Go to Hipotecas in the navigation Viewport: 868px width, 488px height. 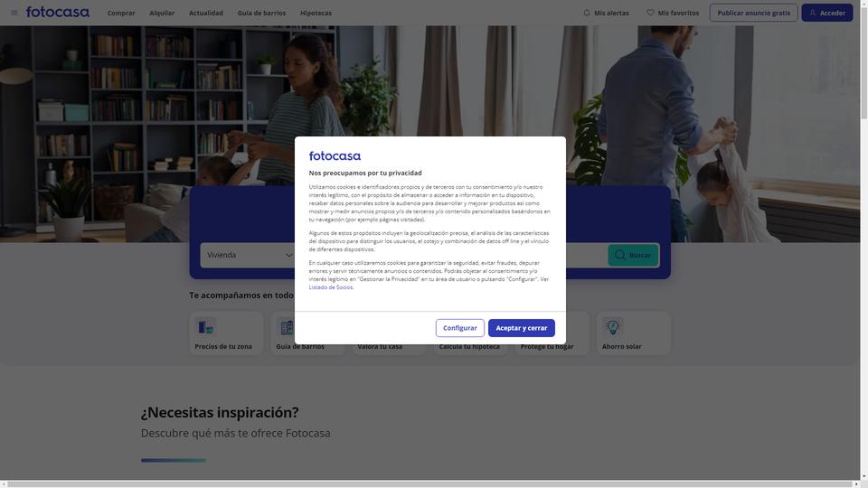[x=316, y=13]
